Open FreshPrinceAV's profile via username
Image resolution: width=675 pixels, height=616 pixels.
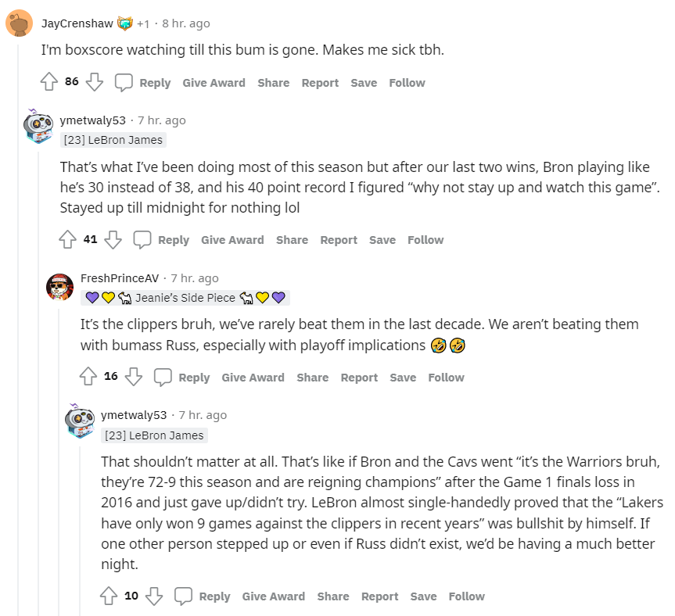(x=120, y=278)
